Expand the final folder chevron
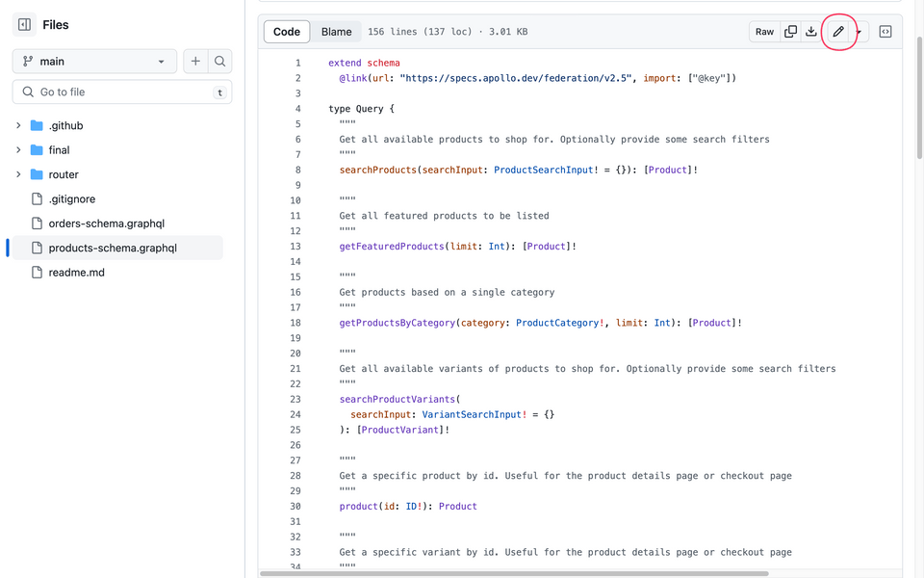The height and width of the screenshot is (578, 924). (x=18, y=150)
